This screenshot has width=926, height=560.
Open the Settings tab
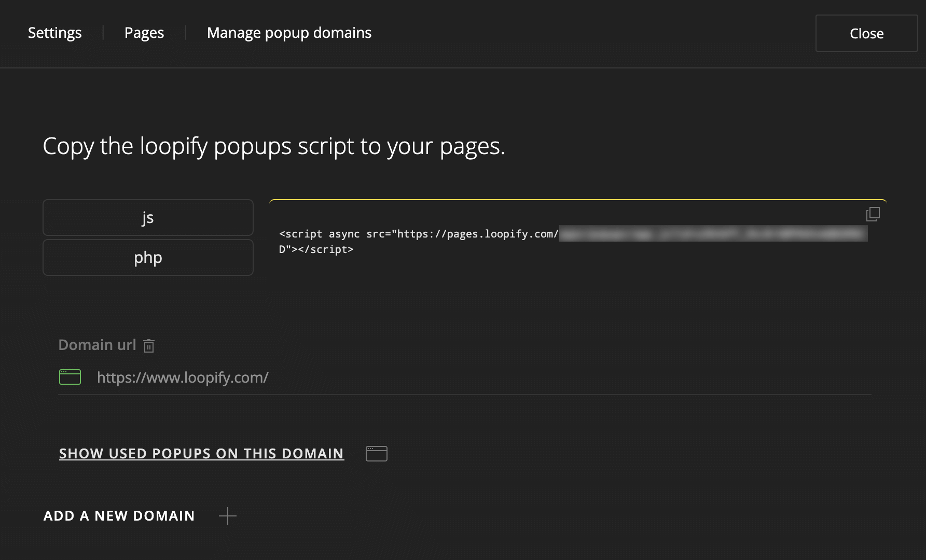[54, 33]
